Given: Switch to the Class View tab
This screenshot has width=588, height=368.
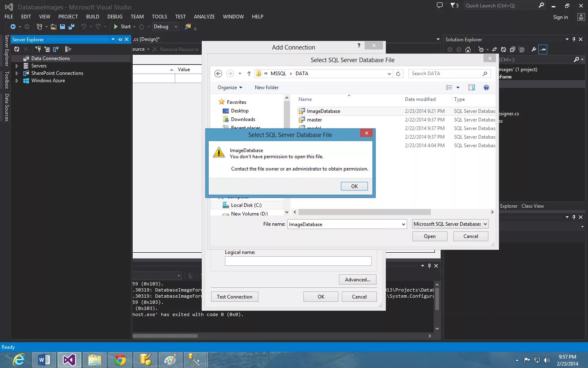Looking at the screenshot, I should pos(532,206).
